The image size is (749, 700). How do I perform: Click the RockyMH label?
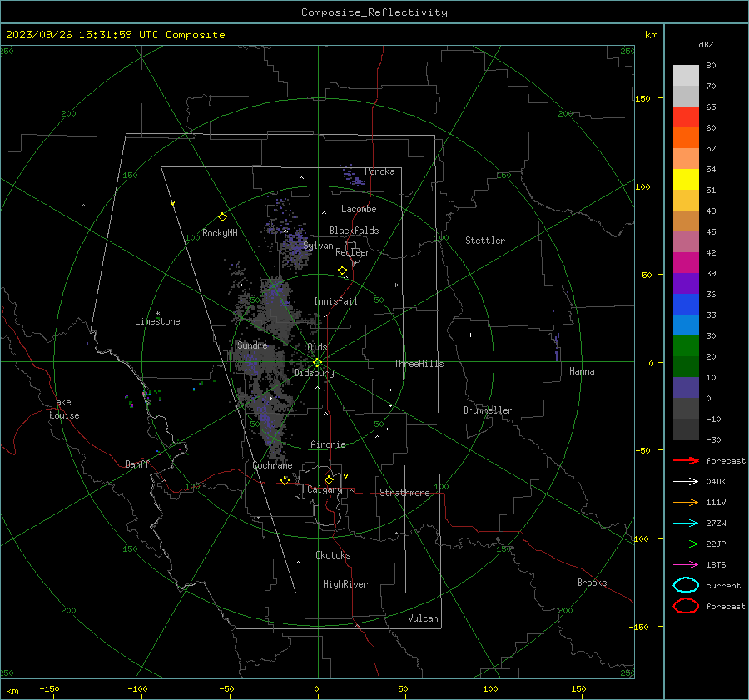220,233
